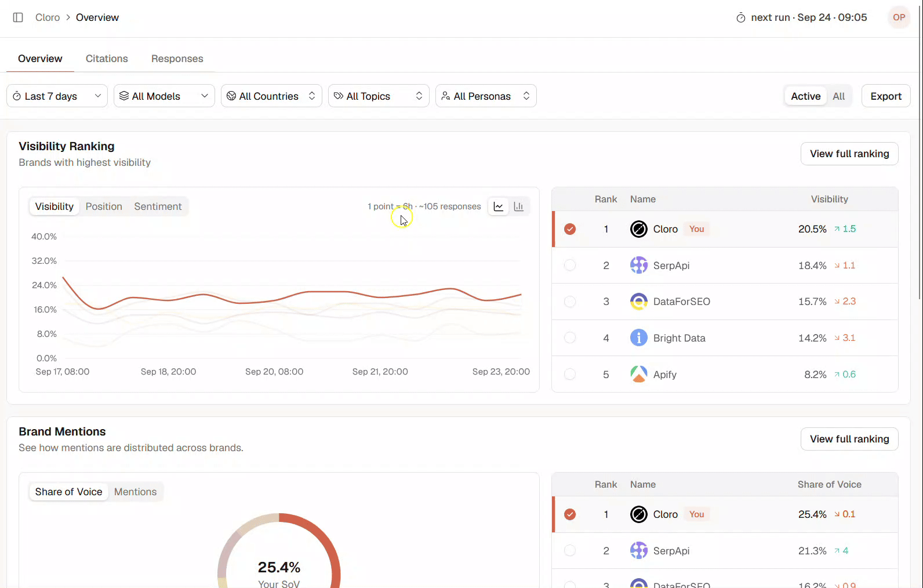Check DataForSEO row in Visibility ranking
This screenshot has height=588, width=923.
[570, 302]
